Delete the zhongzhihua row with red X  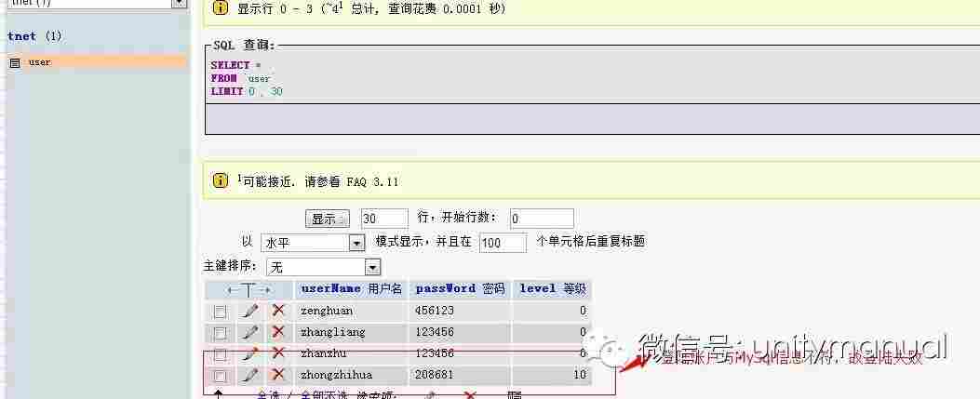(x=279, y=375)
